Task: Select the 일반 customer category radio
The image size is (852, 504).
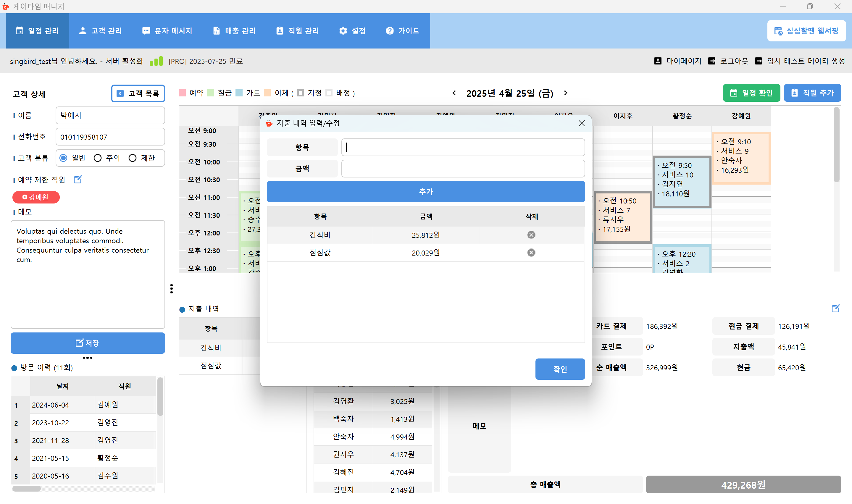Action: (64, 158)
